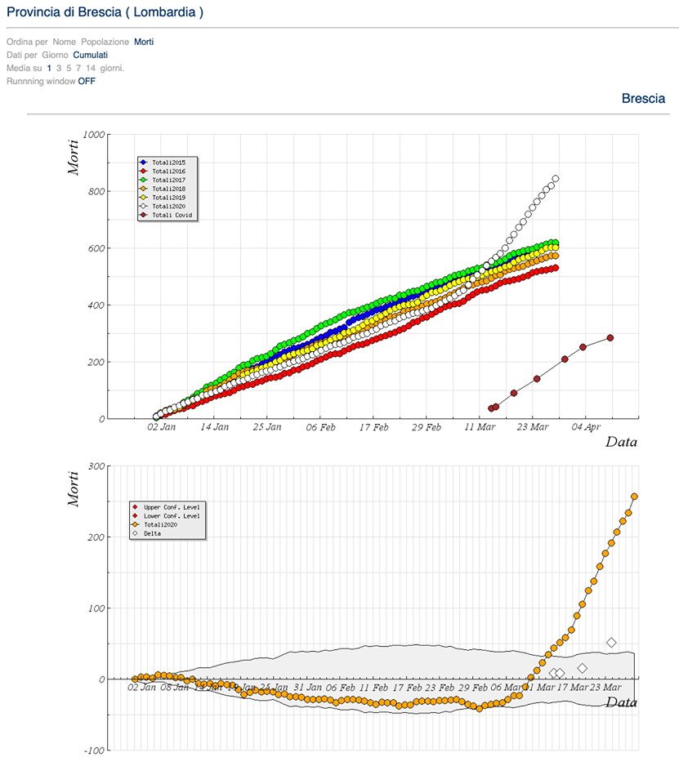Click the blue Totali2015 legend marker
The height and width of the screenshot is (784, 679).
coord(144,163)
